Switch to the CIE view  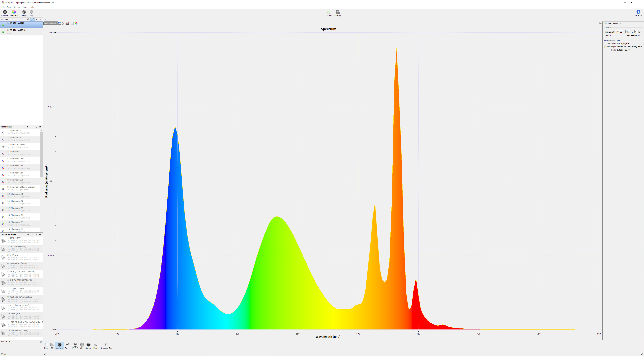click(52, 346)
